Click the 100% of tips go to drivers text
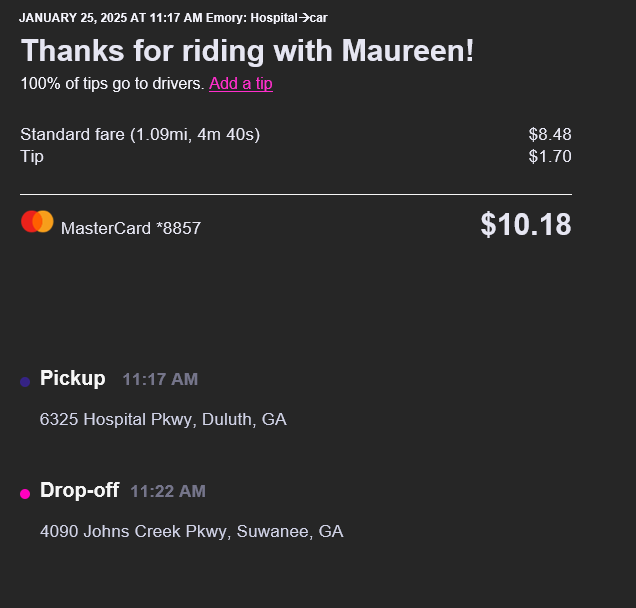Screen dimensions: 636x608 [x=112, y=84]
